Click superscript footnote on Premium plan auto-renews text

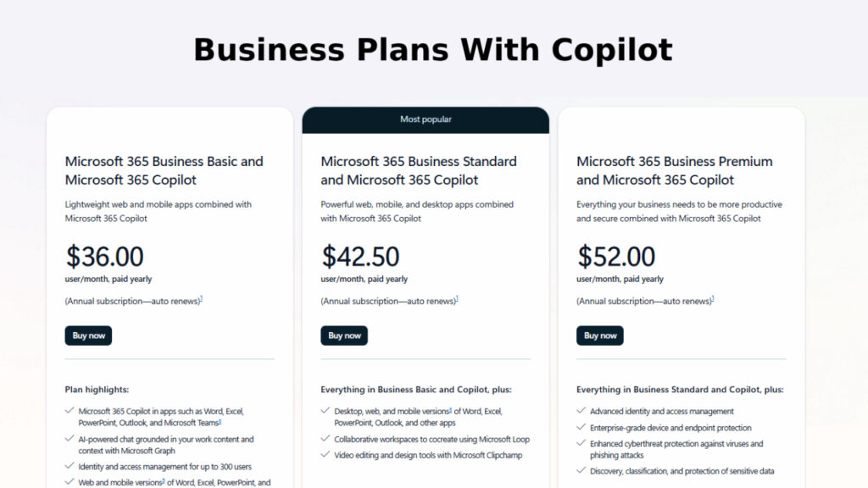click(714, 297)
